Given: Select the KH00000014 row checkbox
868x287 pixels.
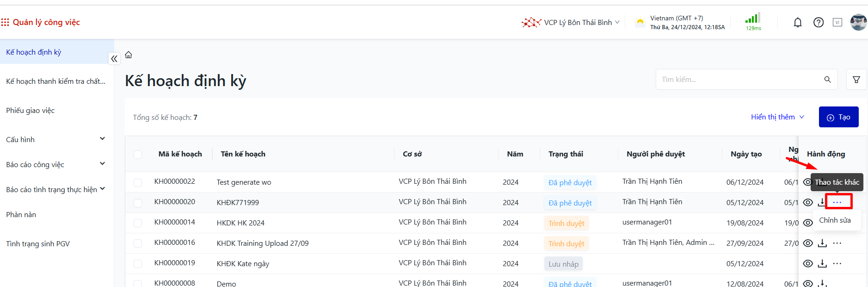Looking at the screenshot, I should pos(138,223).
